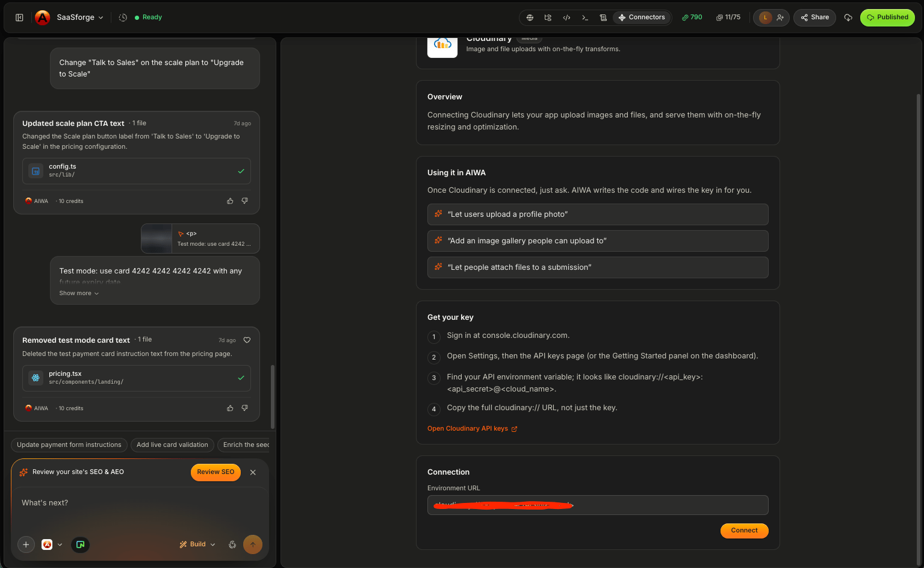Click the green square icon beside model selector
Screen dimensions: 924x568
[x=80, y=545]
